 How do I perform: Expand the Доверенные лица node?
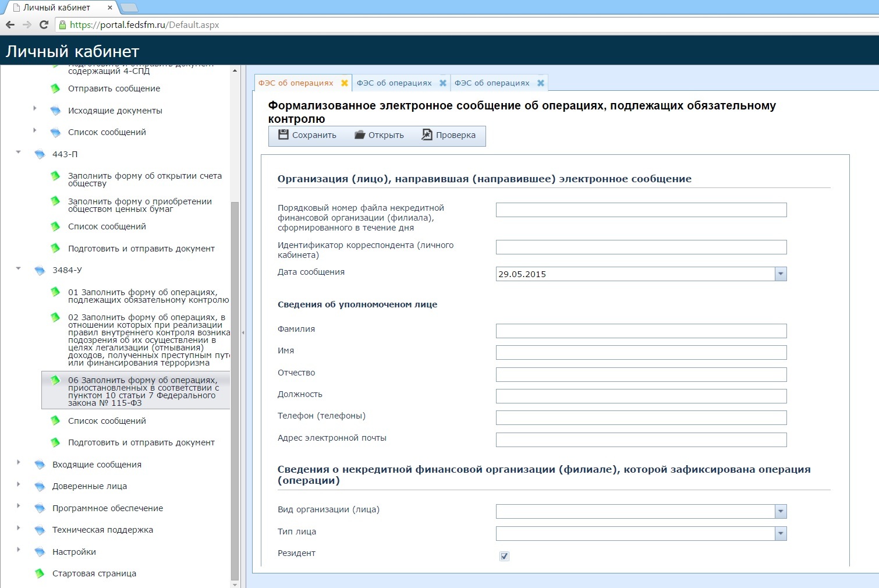pos(19,484)
